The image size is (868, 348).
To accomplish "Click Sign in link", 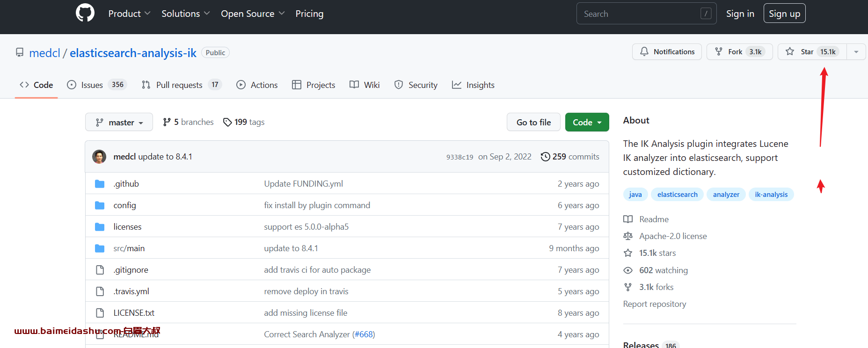I will coord(740,14).
